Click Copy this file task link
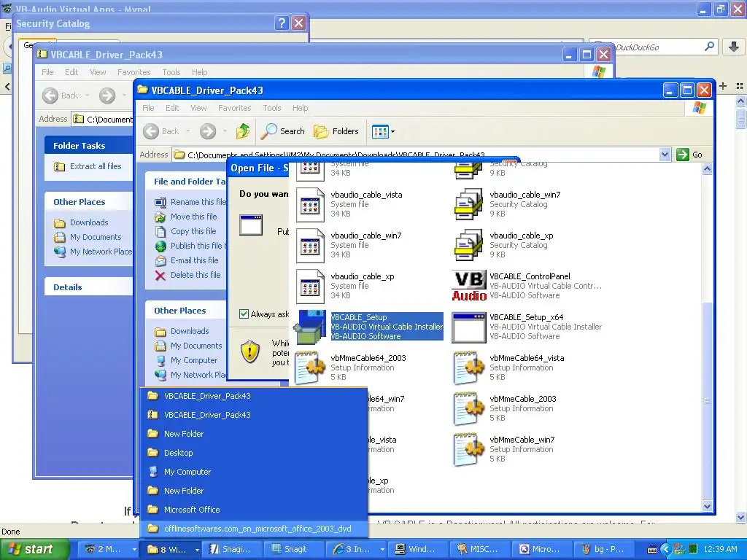This screenshot has width=747, height=560. click(x=193, y=231)
